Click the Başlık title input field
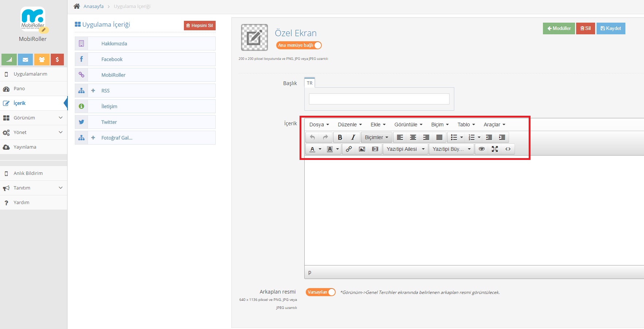This screenshot has height=329, width=644. 379,99
